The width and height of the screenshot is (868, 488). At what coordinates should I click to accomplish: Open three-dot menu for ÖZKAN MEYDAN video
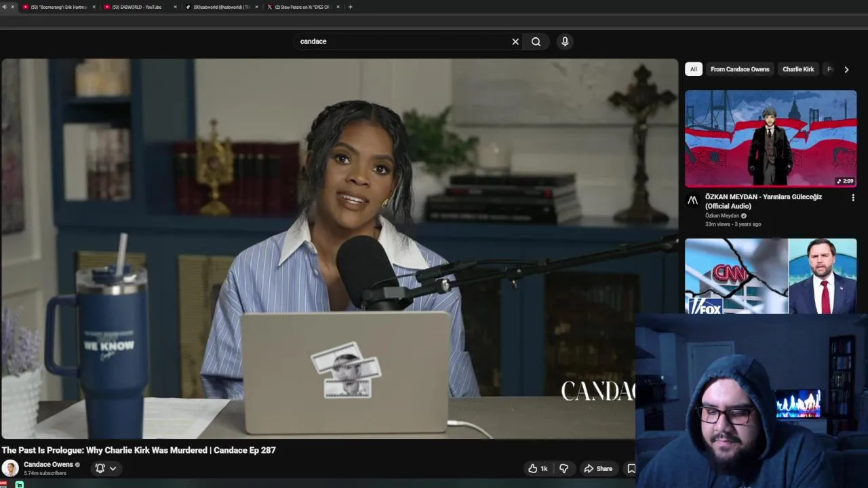coord(853,198)
